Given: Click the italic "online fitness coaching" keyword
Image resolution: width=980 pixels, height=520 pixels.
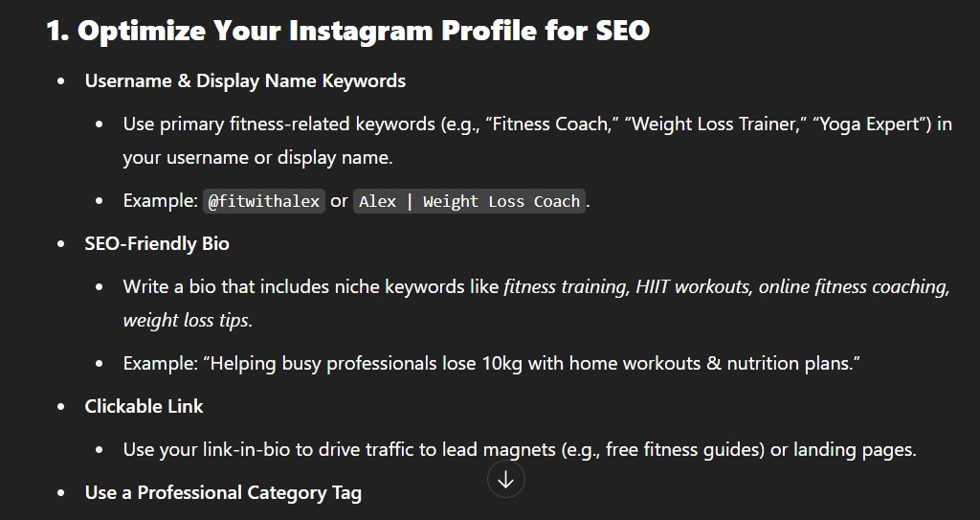Looking at the screenshot, I should [854, 286].
